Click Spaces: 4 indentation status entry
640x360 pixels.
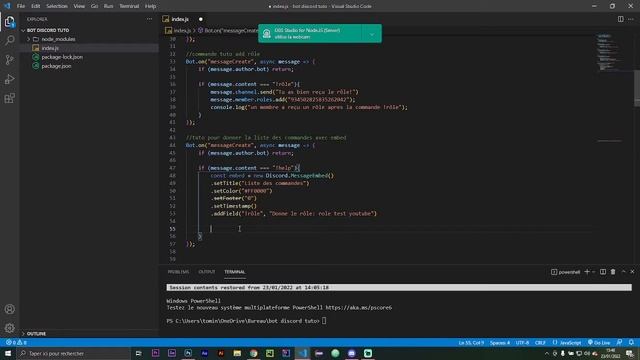[x=500, y=342]
